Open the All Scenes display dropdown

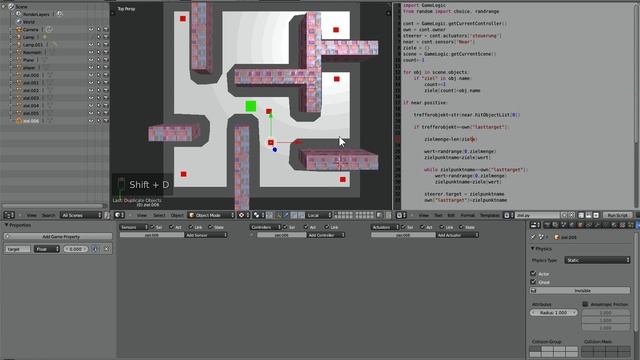81,215
